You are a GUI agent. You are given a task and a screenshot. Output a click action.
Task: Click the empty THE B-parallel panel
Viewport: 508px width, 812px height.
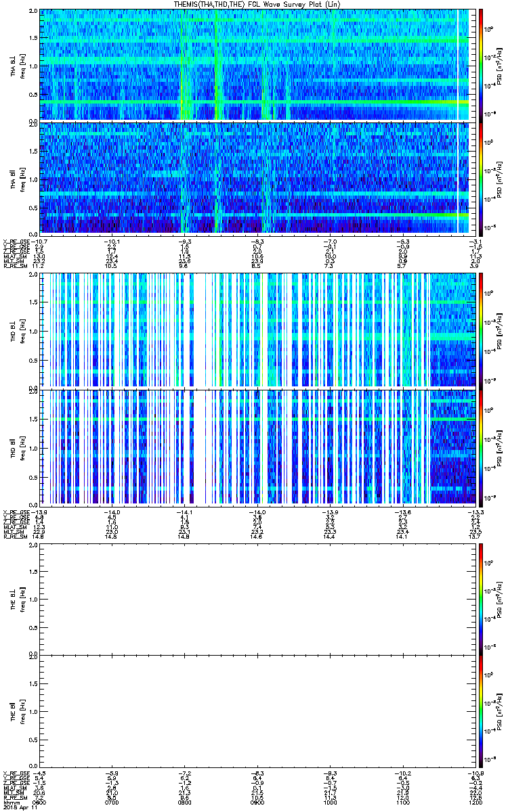tap(255, 710)
